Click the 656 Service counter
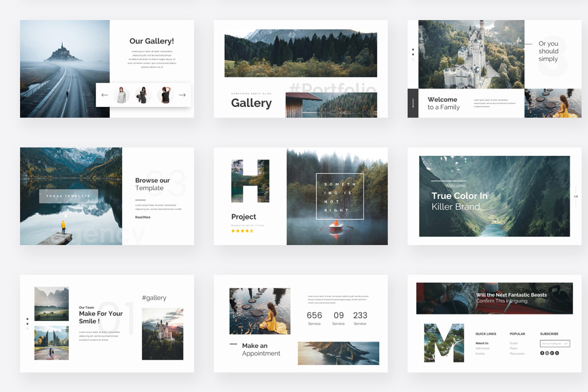 [315, 318]
